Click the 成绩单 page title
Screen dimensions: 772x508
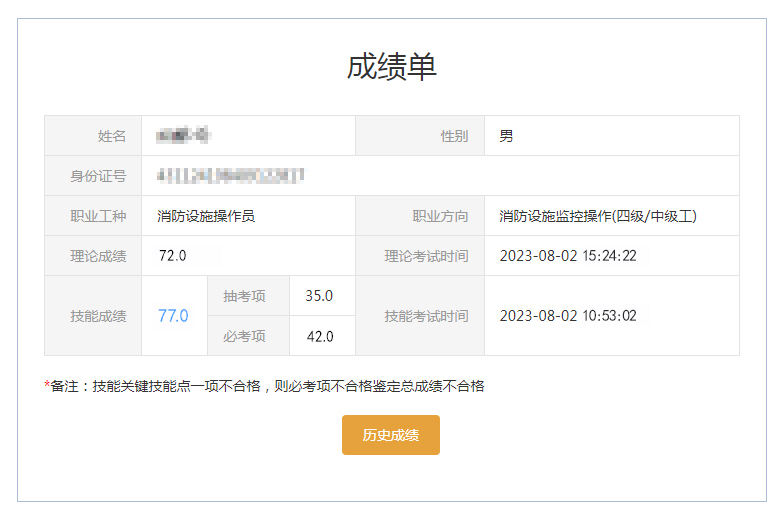pyautogui.click(x=391, y=66)
